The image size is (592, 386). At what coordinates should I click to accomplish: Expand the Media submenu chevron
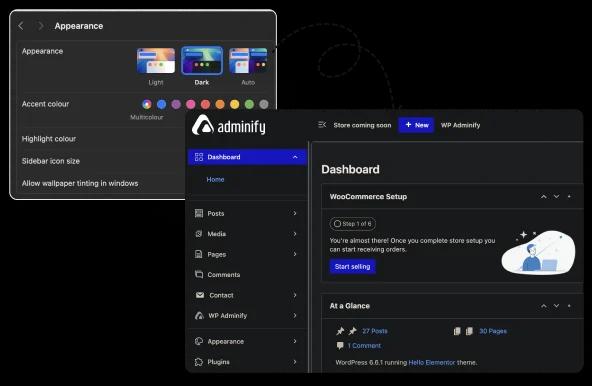point(295,234)
